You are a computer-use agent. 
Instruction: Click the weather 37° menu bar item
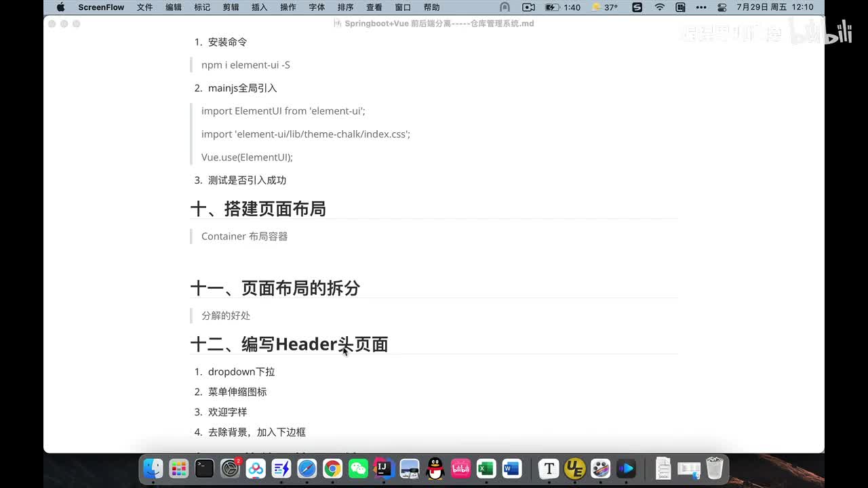(605, 7)
